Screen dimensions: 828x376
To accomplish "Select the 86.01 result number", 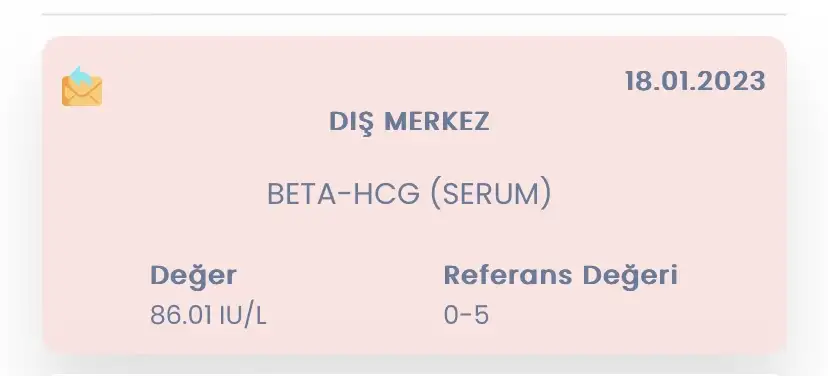I will point(182,315).
